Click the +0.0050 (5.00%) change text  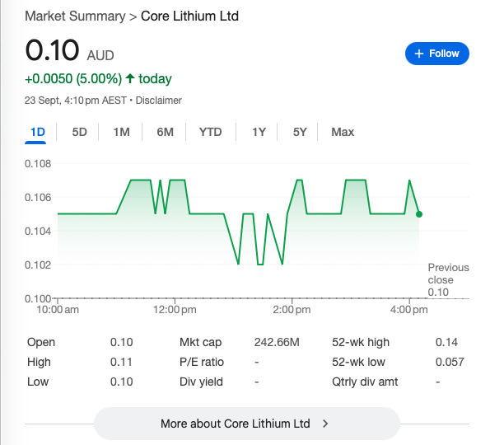73,79
